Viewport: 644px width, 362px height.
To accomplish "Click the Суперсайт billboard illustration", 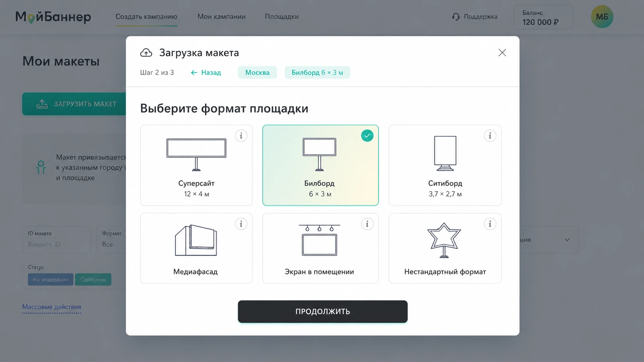I will pyautogui.click(x=196, y=155).
